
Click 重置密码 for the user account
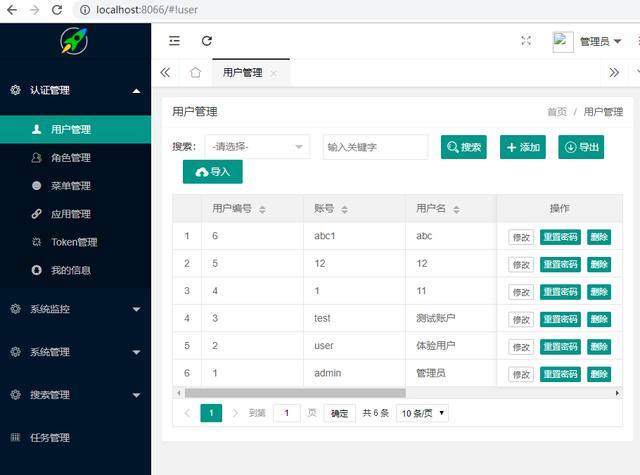click(560, 347)
